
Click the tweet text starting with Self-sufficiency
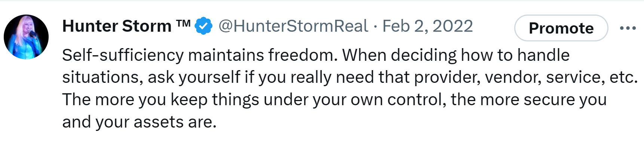[350, 88]
